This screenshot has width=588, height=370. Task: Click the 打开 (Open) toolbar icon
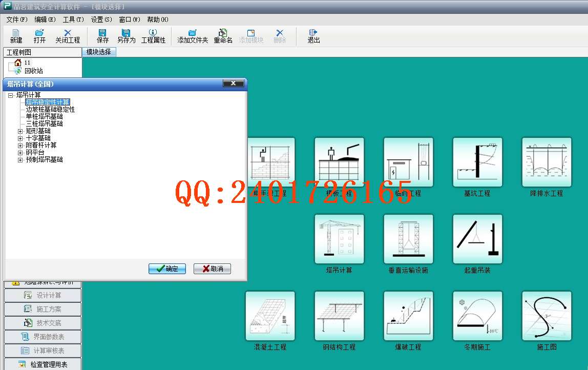point(39,36)
